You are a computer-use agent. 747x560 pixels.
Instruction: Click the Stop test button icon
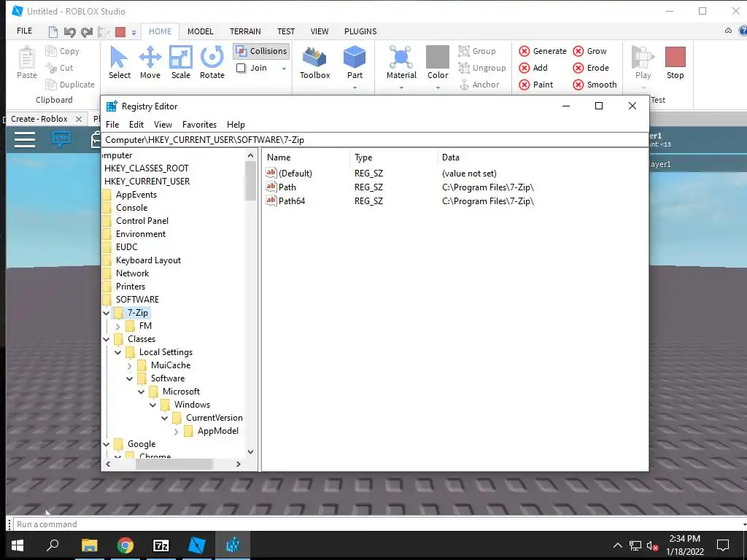pyautogui.click(x=675, y=57)
